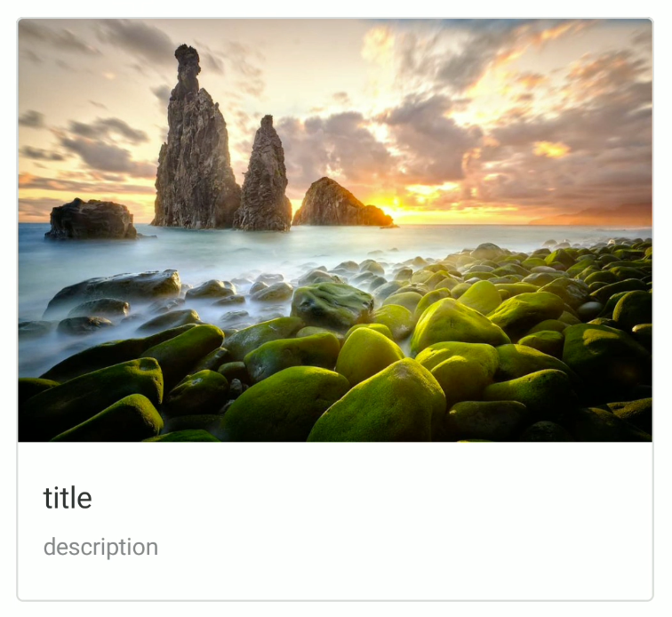Screen dimensions: 672x617
Task: Click the dark cloud at the top left
Action: click(x=56, y=38)
